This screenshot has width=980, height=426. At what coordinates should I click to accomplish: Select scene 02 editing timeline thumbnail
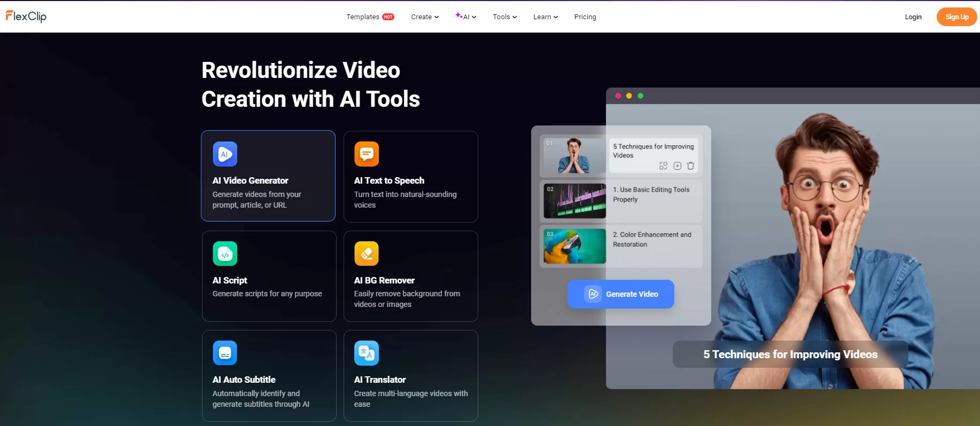pyautogui.click(x=575, y=201)
